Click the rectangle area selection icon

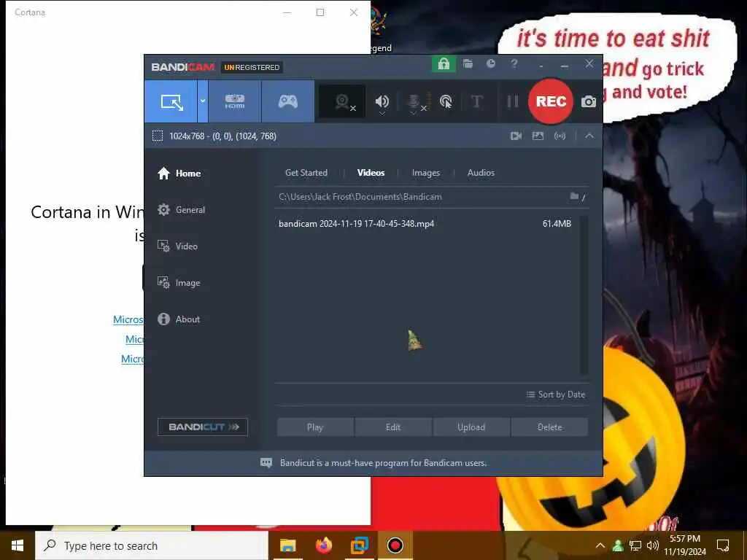click(158, 136)
